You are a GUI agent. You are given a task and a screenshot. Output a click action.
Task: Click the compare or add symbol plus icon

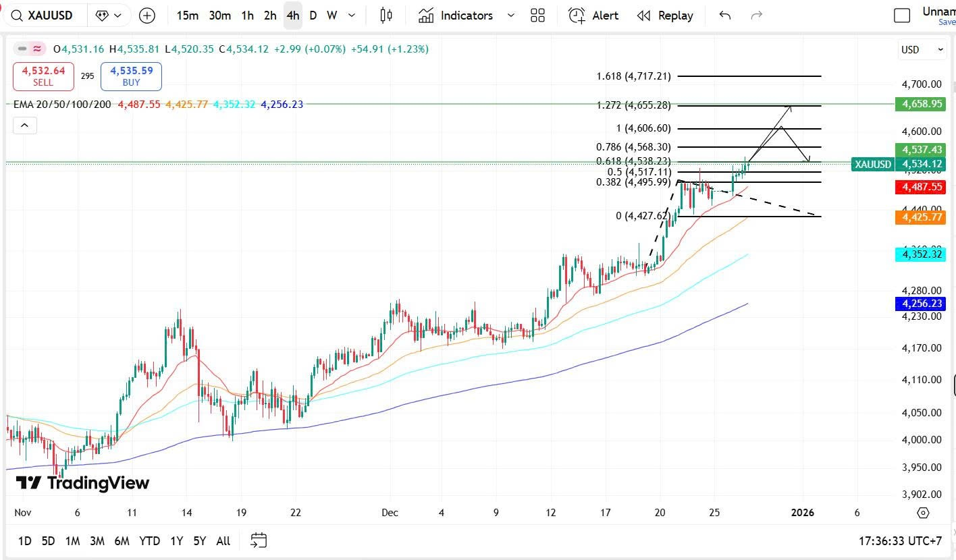click(x=147, y=16)
